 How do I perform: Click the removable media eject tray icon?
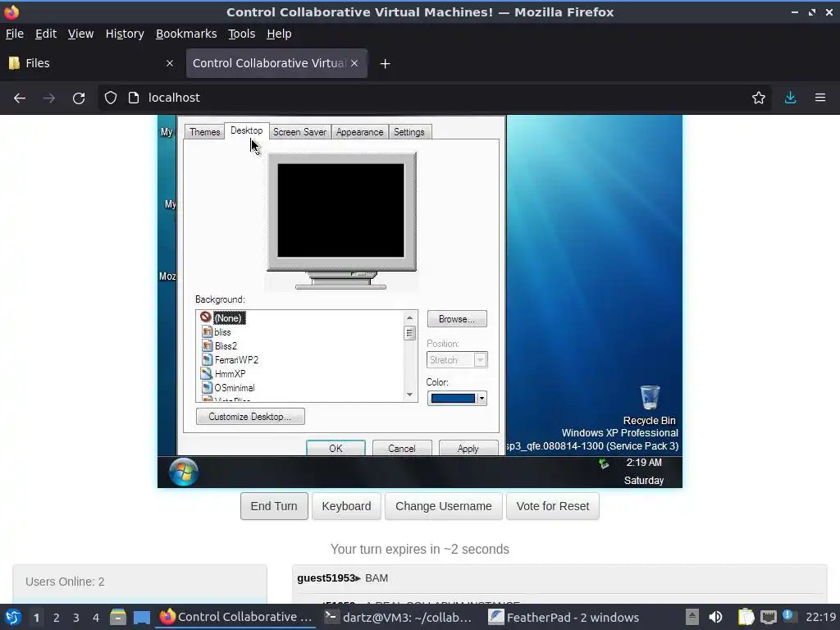pos(692,617)
